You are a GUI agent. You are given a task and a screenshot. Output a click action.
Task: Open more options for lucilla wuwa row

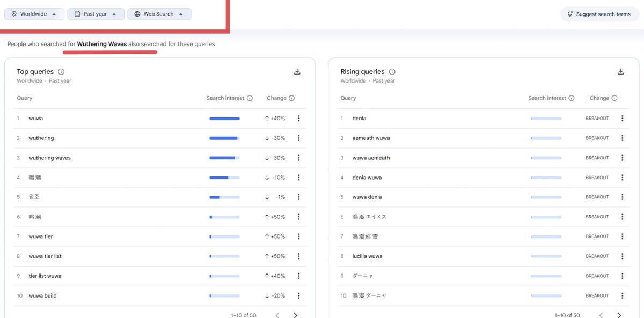pos(623,256)
